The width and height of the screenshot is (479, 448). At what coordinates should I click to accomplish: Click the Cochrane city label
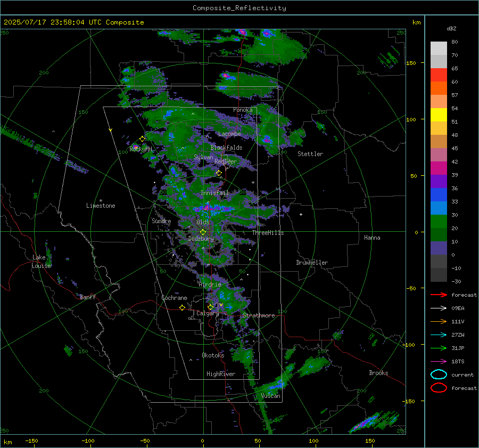click(174, 298)
